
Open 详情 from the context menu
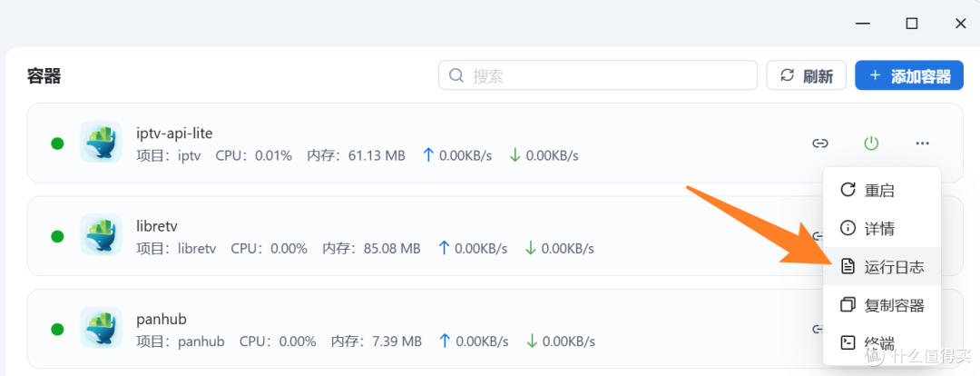[880, 229]
